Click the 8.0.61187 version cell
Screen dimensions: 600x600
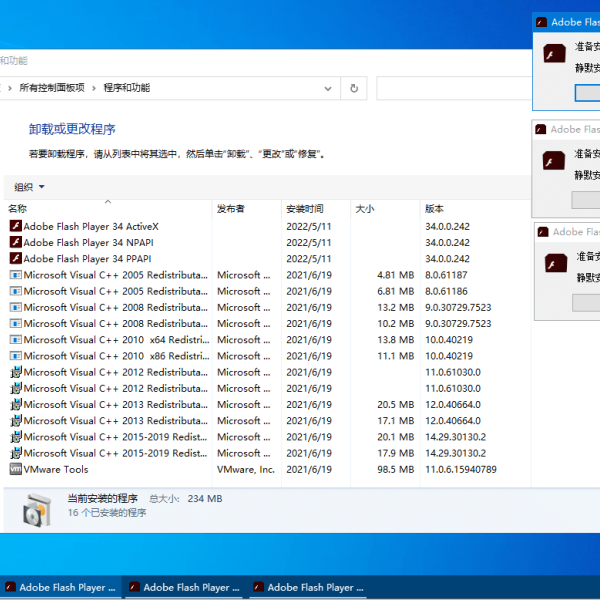(446, 275)
